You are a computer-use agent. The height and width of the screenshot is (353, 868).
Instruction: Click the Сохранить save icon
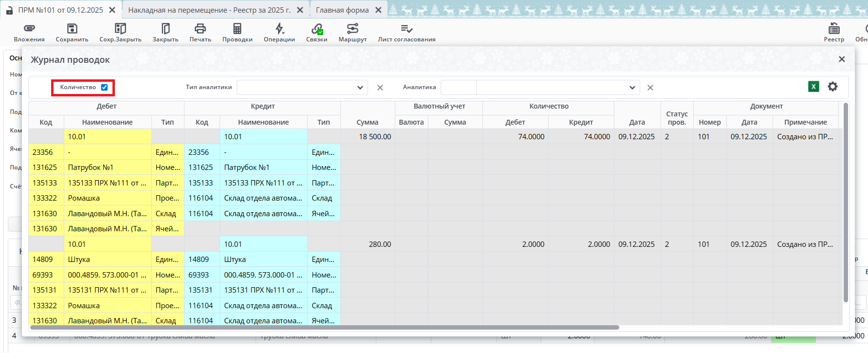point(72,29)
